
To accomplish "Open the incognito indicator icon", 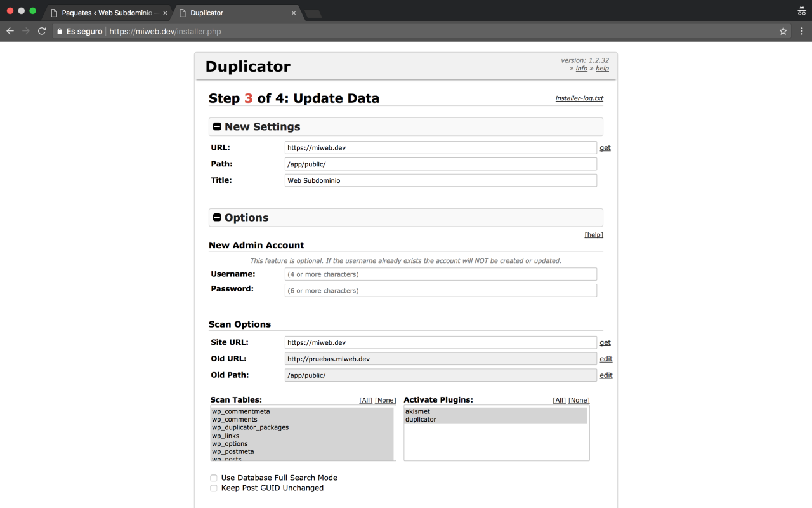I will pos(801,11).
